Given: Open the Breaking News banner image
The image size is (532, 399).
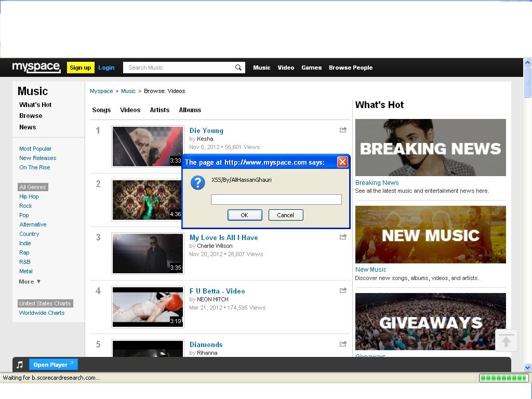Looking at the screenshot, I should (431, 148).
